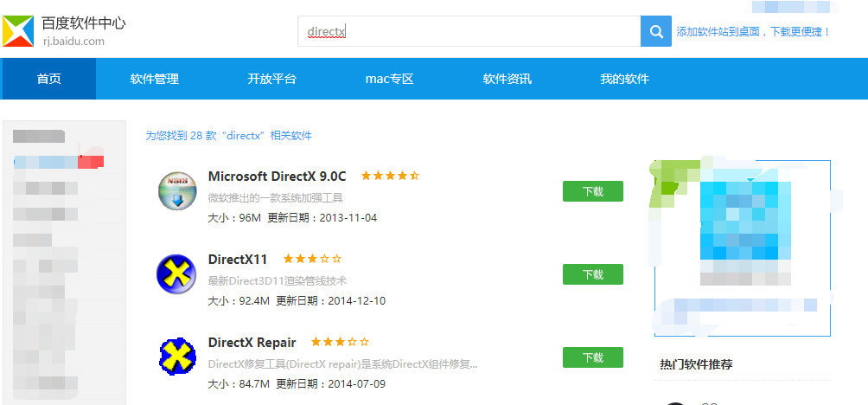Screen dimensions: 868x405
Task: Click the star rating of DirectX Repair
Action: 340,342
